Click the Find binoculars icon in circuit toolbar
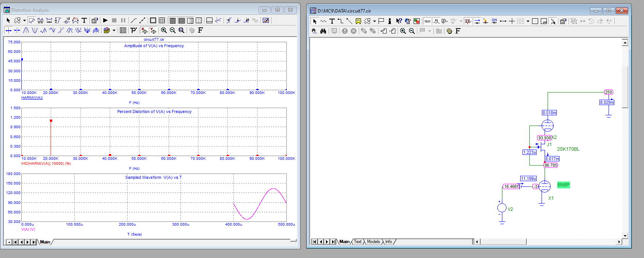Viewport: 644px width, 258px height. [323, 31]
